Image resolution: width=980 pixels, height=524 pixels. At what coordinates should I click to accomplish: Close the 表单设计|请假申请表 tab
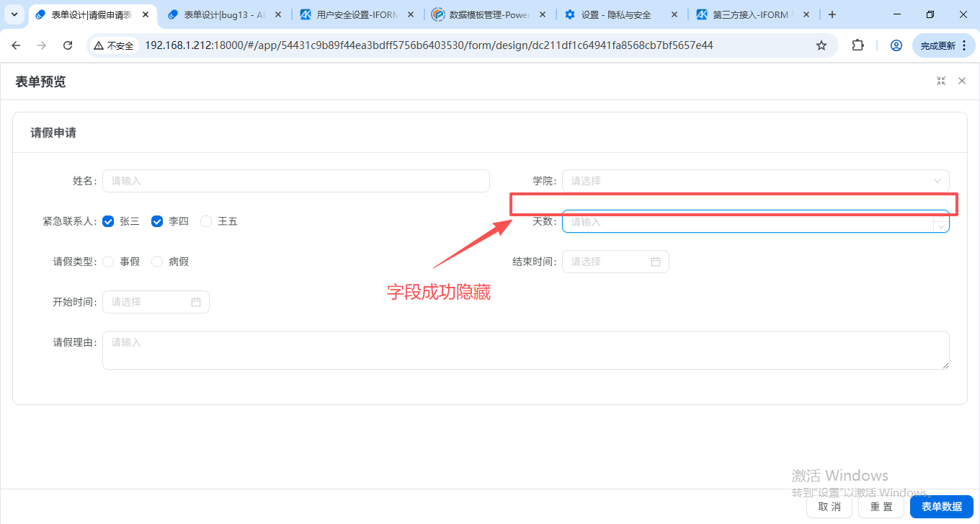tap(146, 14)
